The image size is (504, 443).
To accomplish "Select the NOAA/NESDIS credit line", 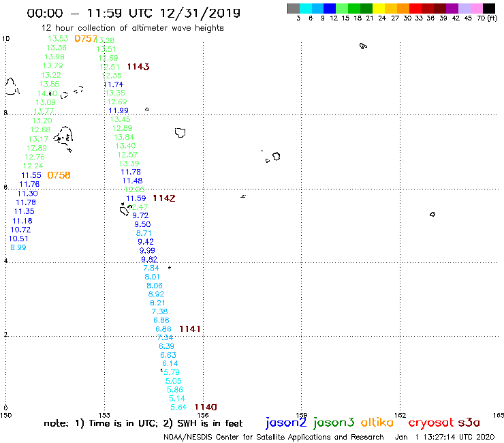I will click(x=274, y=437).
